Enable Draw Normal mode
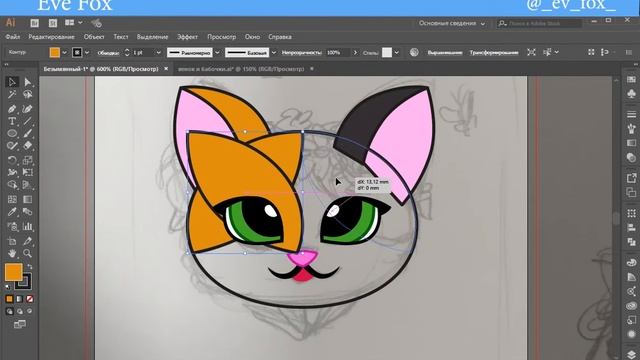 pos(9,311)
